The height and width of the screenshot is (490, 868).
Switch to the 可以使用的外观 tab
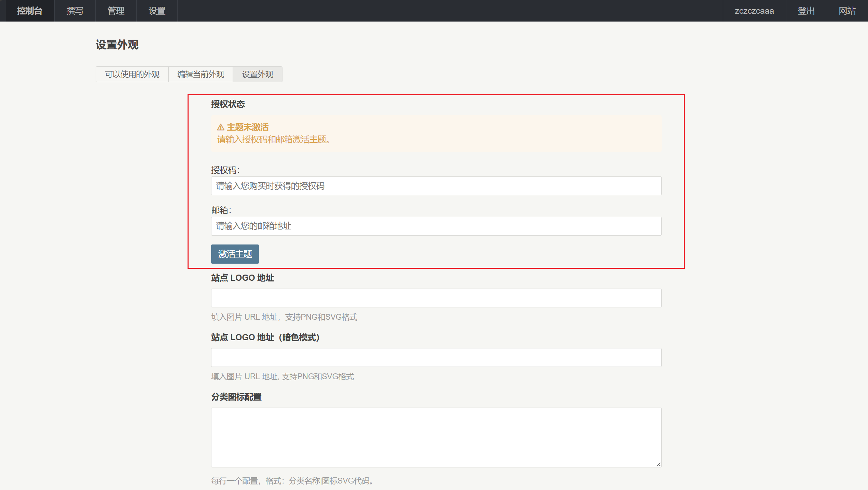[132, 74]
